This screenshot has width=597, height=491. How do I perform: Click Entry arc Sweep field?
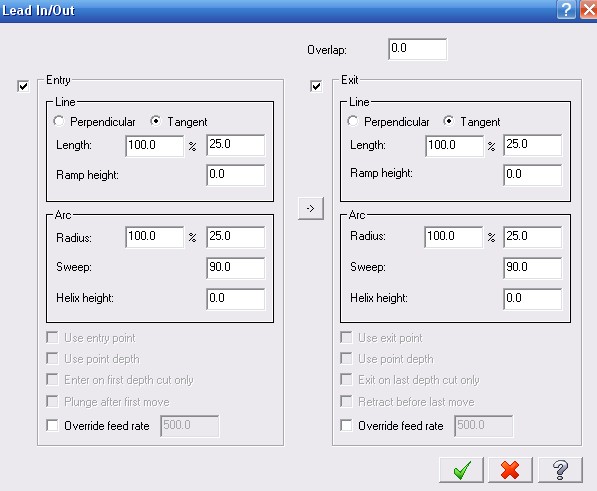point(236,268)
